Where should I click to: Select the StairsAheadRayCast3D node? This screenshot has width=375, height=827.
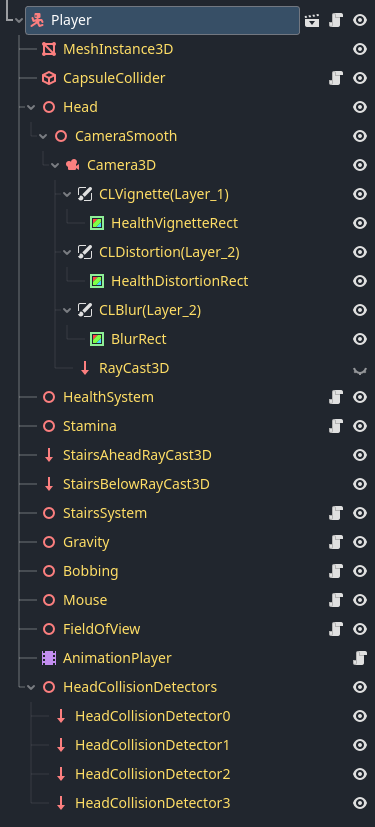click(137, 455)
